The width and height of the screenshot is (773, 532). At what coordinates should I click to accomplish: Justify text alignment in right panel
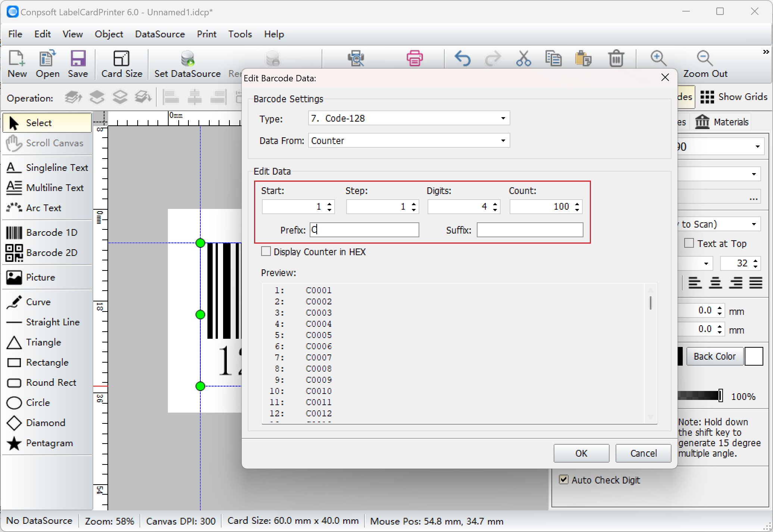click(x=756, y=282)
